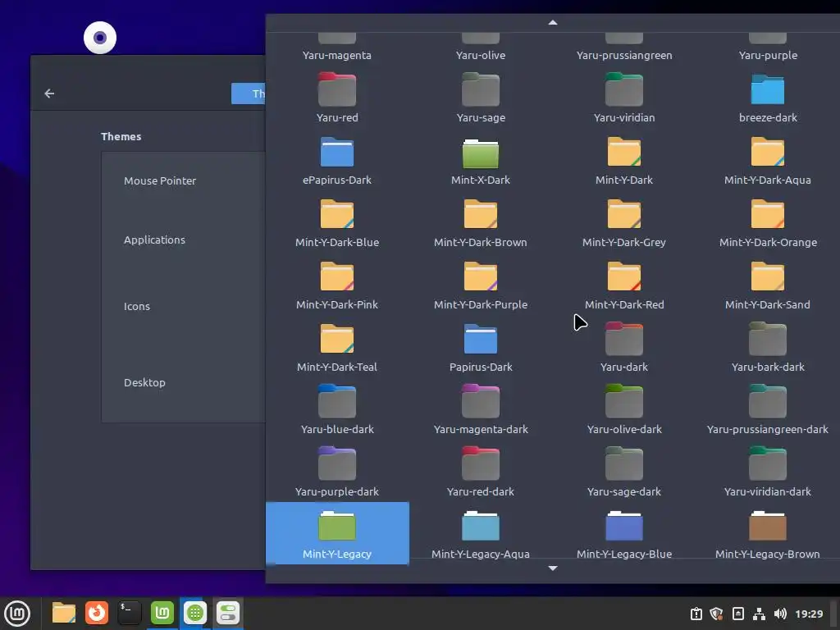Image resolution: width=840 pixels, height=630 pixels.
Task: Click the Mouse Pointer row label
Action: [160, 181]
